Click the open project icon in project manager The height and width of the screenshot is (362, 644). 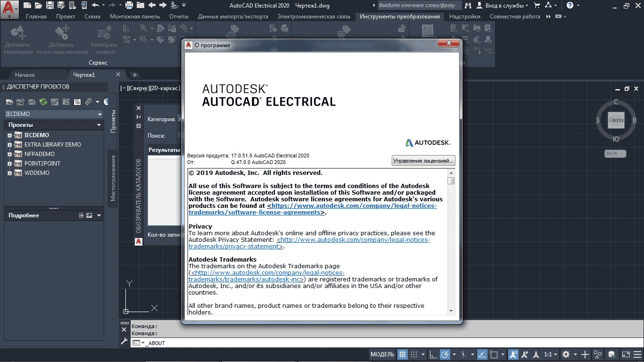pos(9,102)
